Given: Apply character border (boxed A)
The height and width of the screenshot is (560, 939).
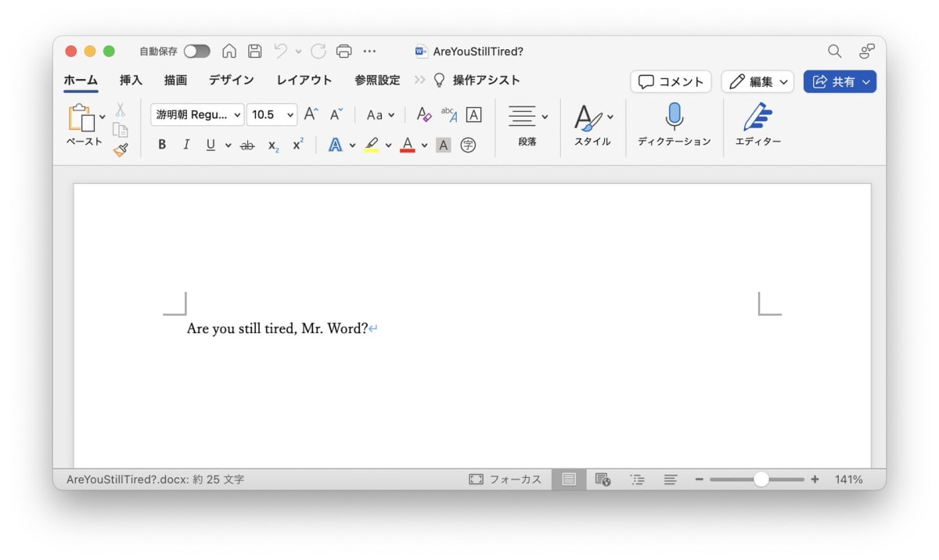Looking at the screenshot, I should [473, 114].
